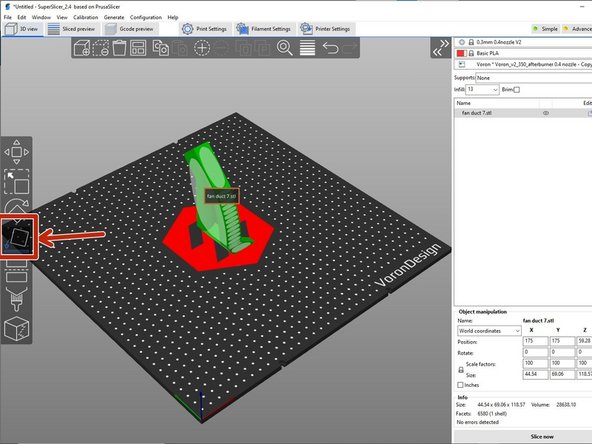Toggle visibility eye of fan duct 7.stl
Screen dimensions: 592x444
point(546,113)
